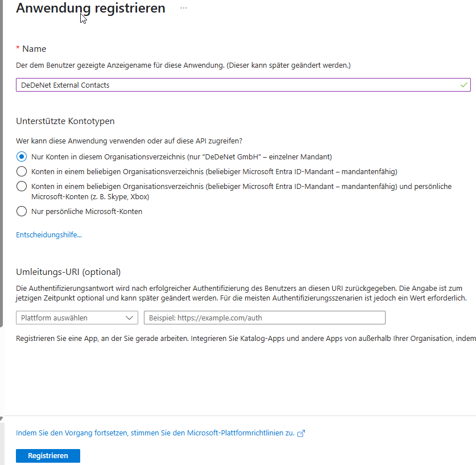476x465 pixels.
Task: Open the "Plattform auswählen" combo box
Action: click(77, 318)
